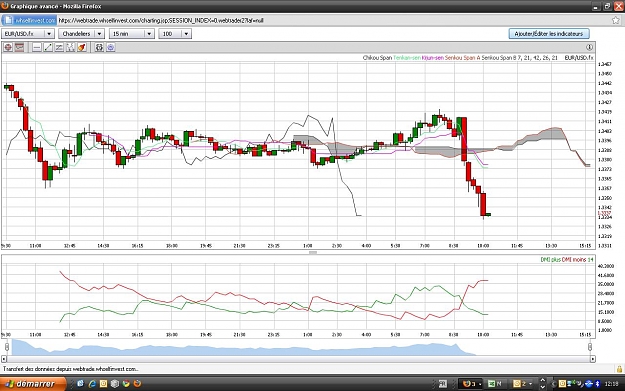The width and height of the screenshot is (625, 391).
Task: Click the Bluetooth tray icon
Action: pos(597,384)
